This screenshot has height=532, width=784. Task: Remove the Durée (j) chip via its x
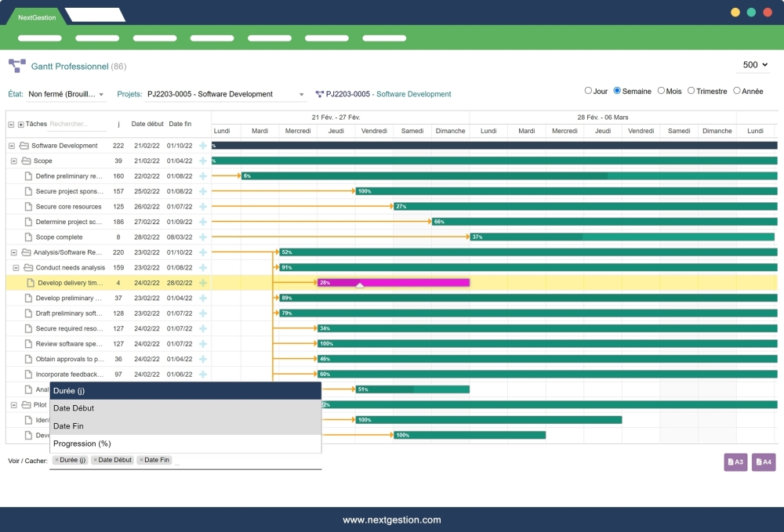56,460
